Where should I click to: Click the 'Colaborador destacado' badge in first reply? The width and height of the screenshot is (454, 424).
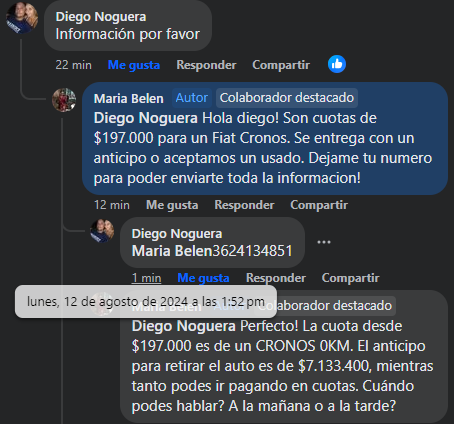tap(287, 98)
